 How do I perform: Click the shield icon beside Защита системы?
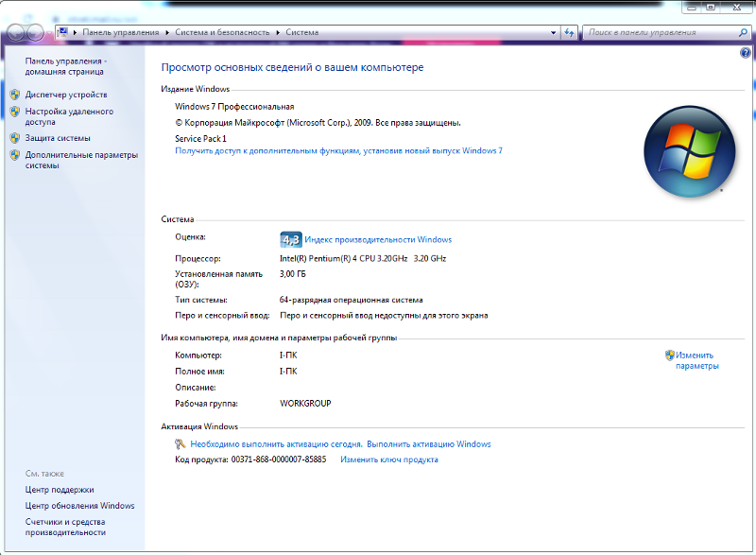point(15,138)
